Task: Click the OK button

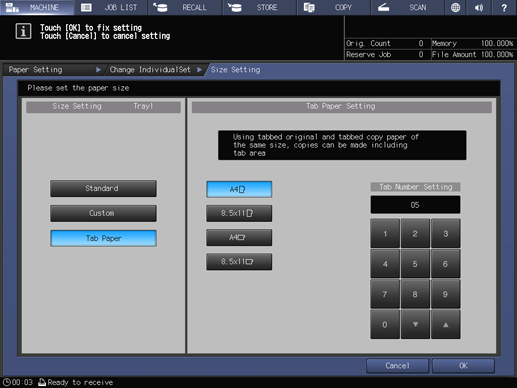Action: 463,366
